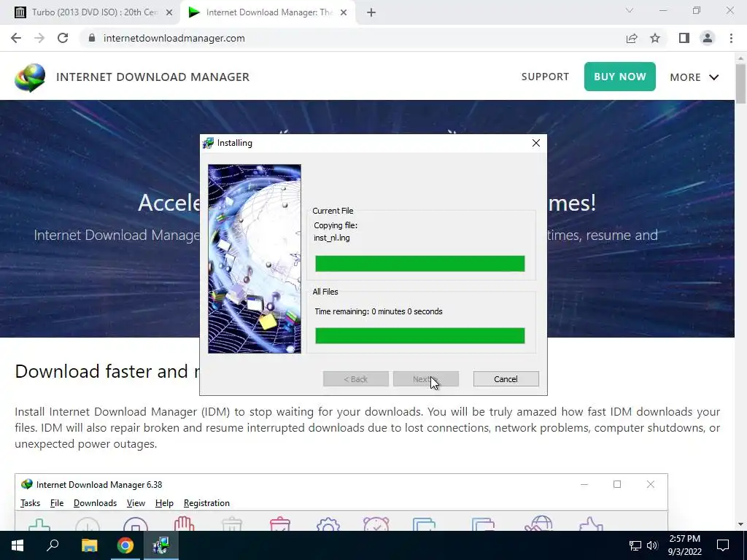The height and width of the screenshot is (560, 747).
Task: Open the Chrome profile avatar
Action: click(708, 38)
